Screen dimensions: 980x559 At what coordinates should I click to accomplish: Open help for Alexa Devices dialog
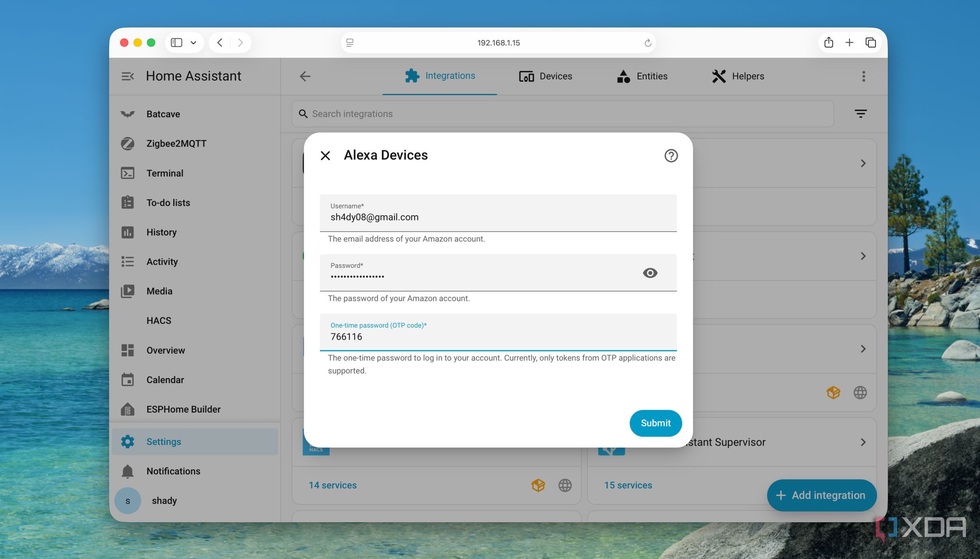[671, 156]
